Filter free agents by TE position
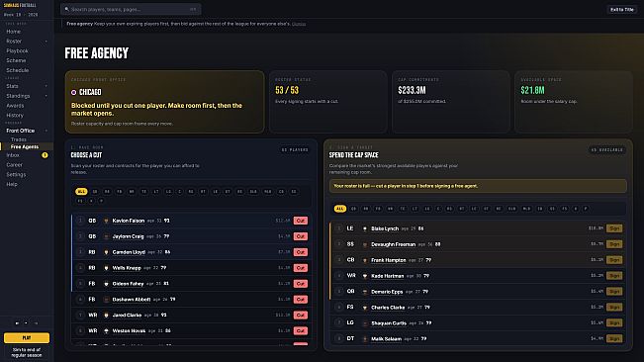Image resolution: width=644 pixels, height=362 pixels. tap(403, 209)
